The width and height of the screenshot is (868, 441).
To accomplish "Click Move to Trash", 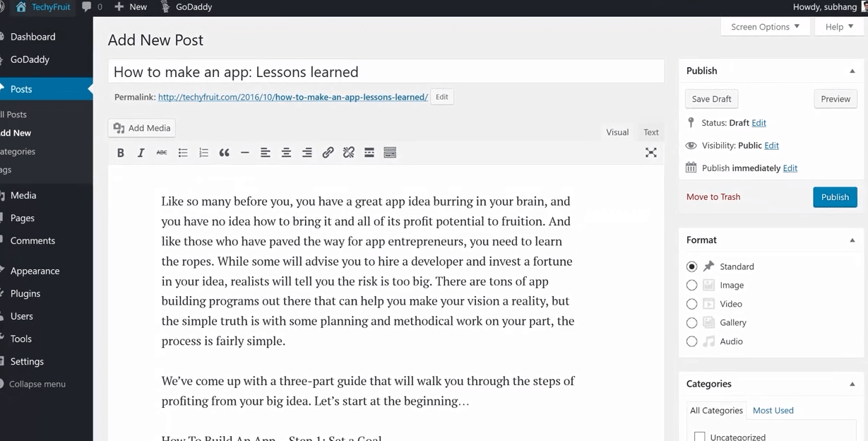I will point(713,197).
